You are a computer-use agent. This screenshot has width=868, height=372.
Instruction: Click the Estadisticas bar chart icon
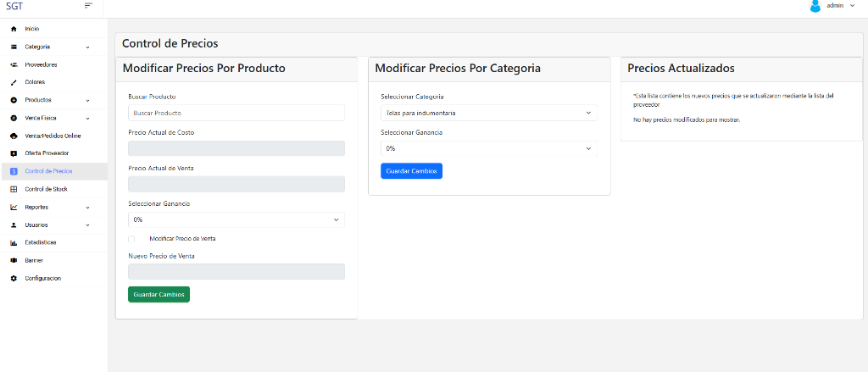click(x=14, y=242)
